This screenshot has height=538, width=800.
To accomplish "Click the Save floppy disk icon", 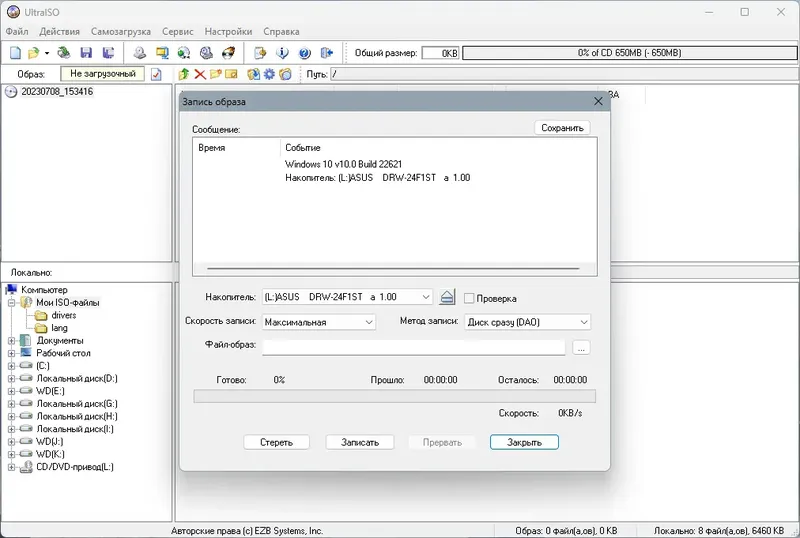I will pos(86,53).
